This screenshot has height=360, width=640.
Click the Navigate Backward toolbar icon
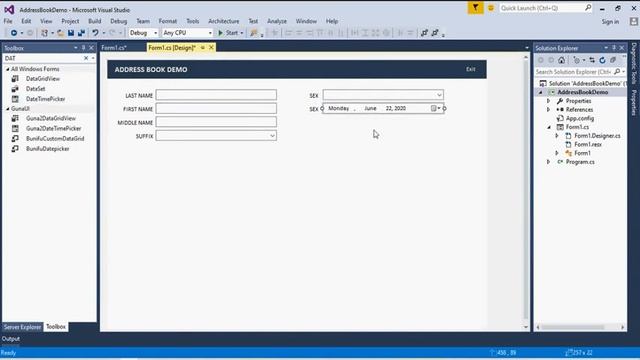click(x=14, y=33)
